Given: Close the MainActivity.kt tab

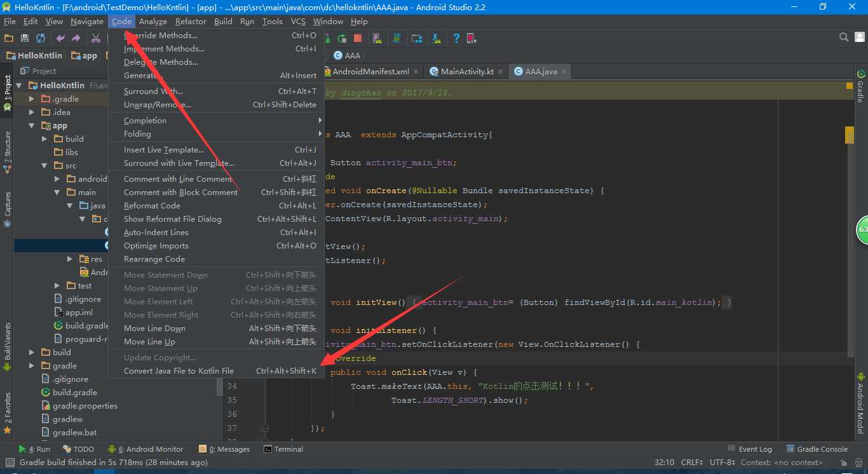Looking at the screenshot, I should click(x=501, y=72).
